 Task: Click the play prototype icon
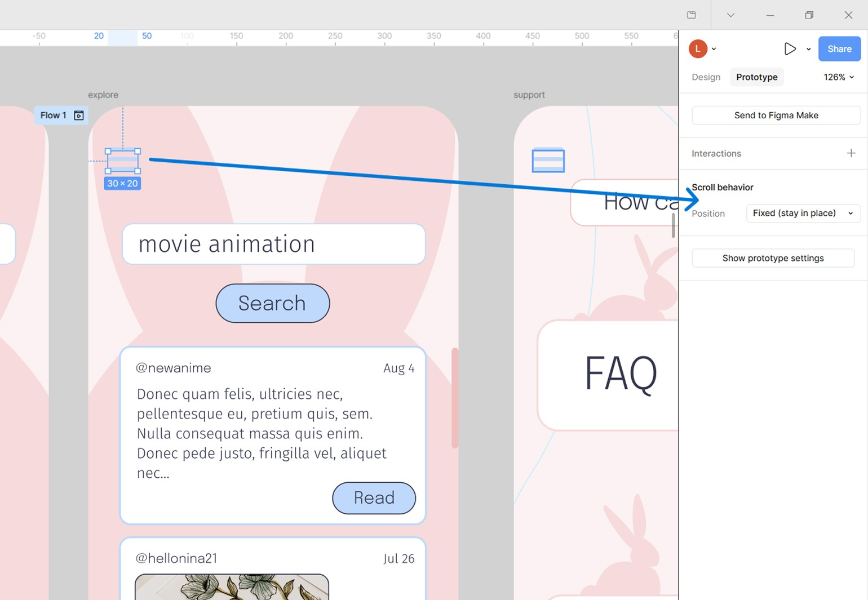click(x=790, y=49)
